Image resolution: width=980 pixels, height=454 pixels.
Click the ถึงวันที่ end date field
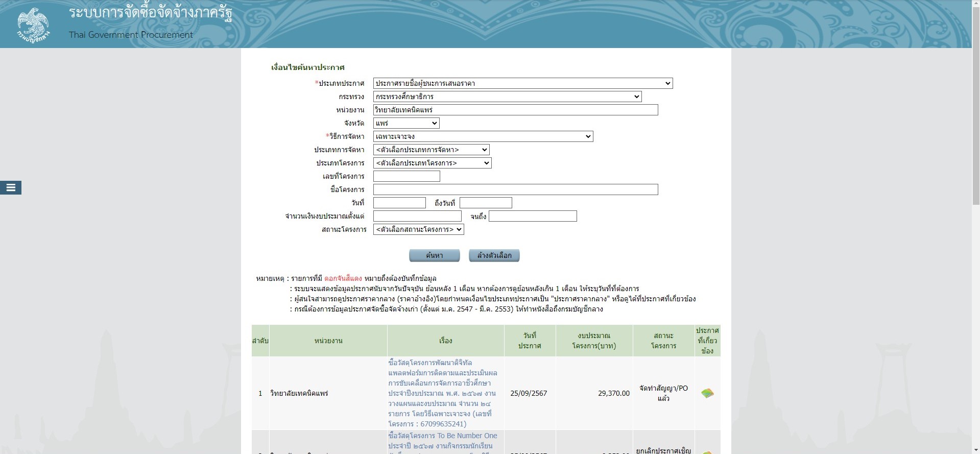click(486, 203)
